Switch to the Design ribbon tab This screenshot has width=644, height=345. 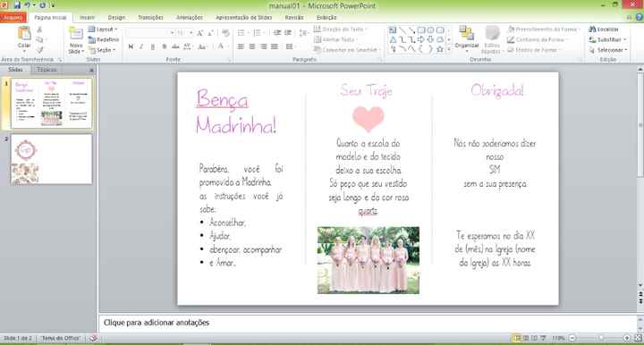point(116,18)
